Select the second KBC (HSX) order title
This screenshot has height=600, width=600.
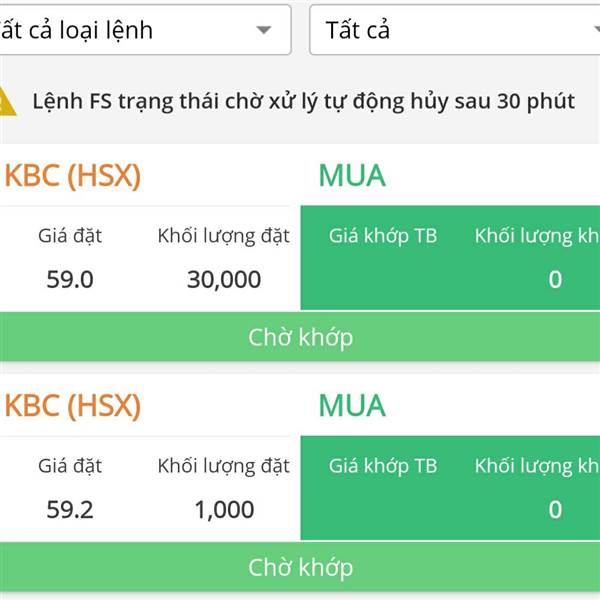(x=72, y=406)
